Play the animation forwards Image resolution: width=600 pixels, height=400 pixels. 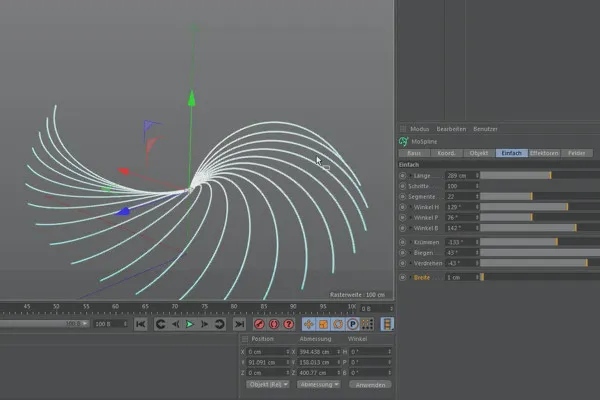190,324
